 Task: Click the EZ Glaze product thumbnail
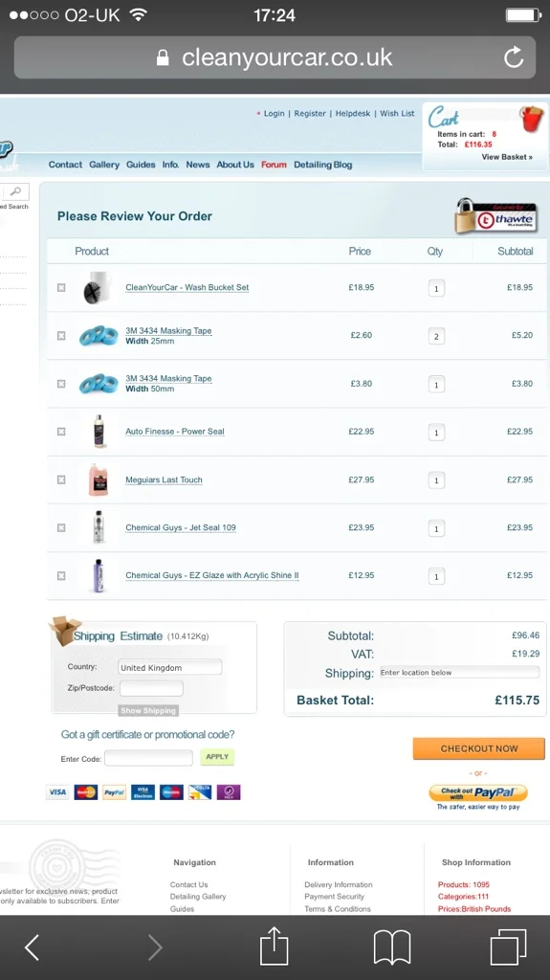99,575
